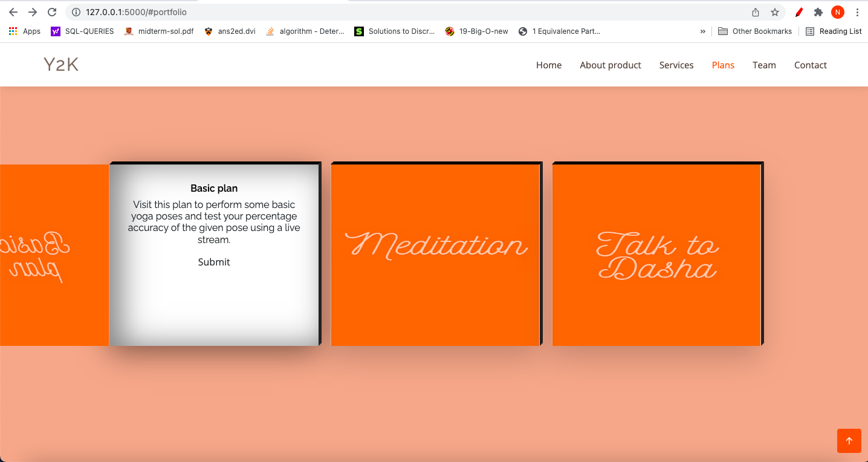Click the Basic plan card heading

214,188
